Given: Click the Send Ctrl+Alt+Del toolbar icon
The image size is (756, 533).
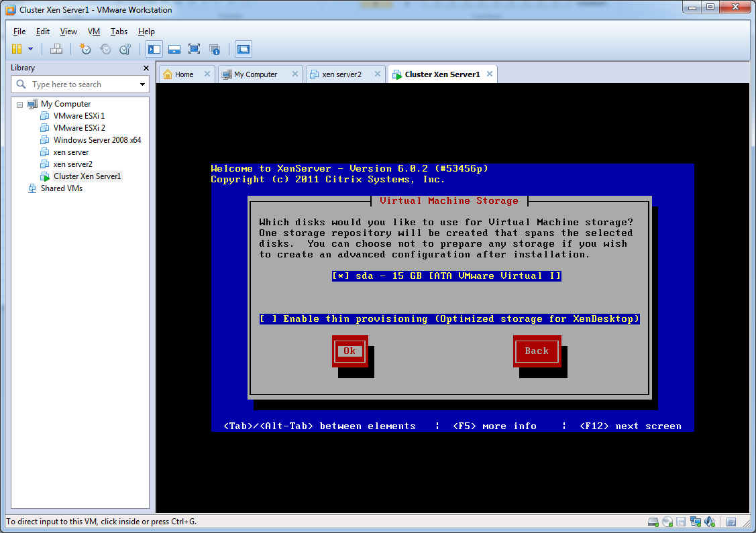Looking at the screenshot, I should click(x=57, y=49).
